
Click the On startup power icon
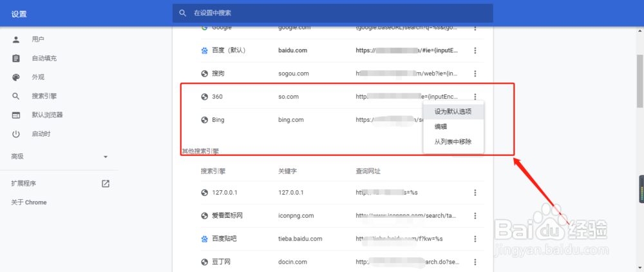point(16,134)
